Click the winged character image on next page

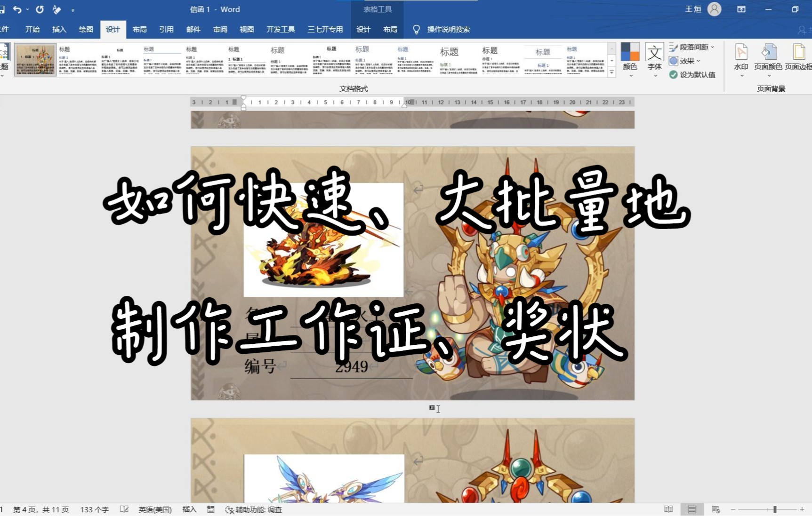[x=324, y=478]
